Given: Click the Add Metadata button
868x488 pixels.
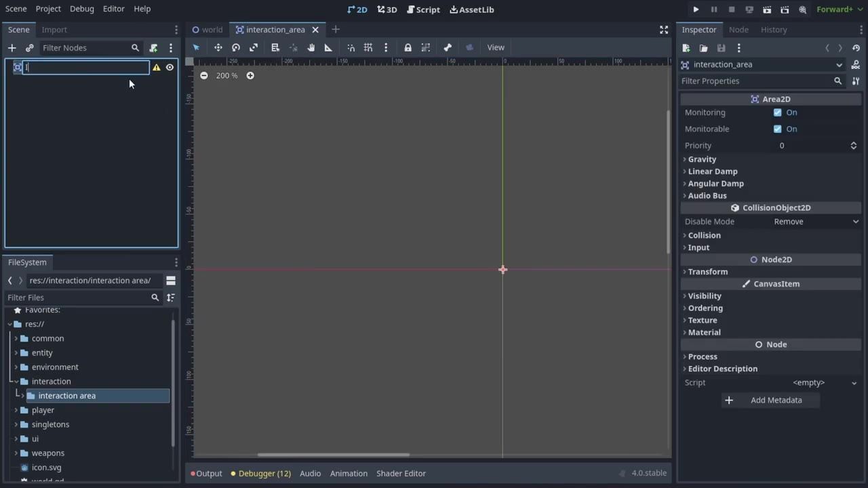Looking at the screenshot, I should 771,401.
